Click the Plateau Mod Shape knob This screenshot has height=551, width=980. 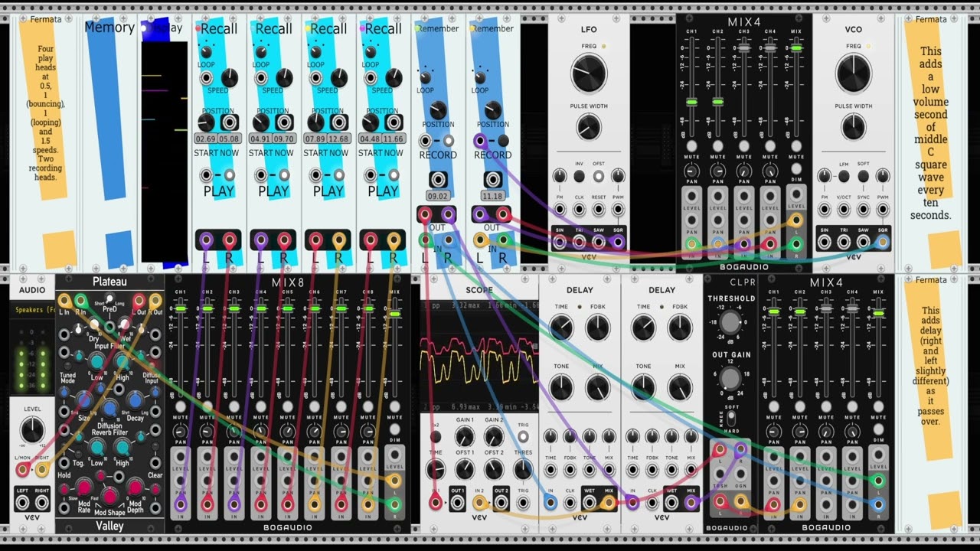[109, 495]
